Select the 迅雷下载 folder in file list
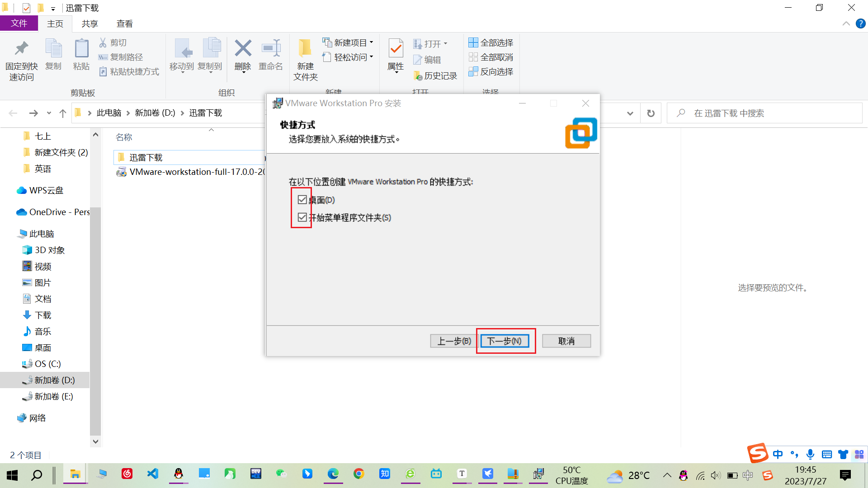 click(146, 157)
